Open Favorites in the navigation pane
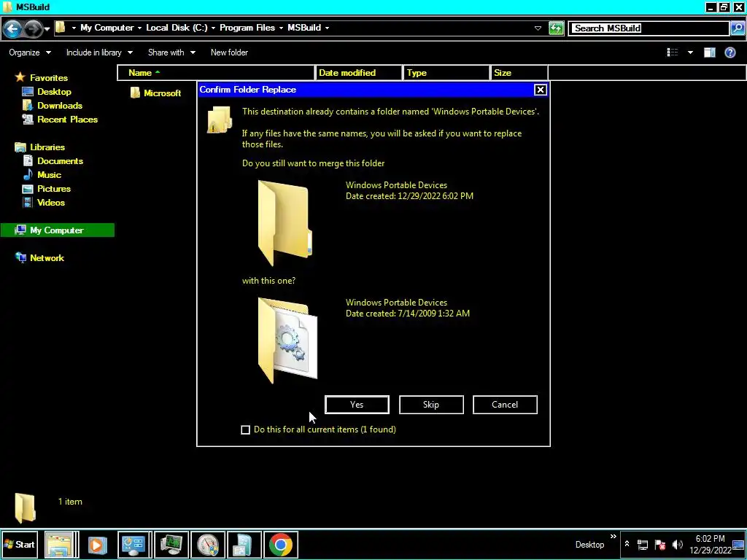747x560 pixels. pyautogui.click(x=42, y=77)
